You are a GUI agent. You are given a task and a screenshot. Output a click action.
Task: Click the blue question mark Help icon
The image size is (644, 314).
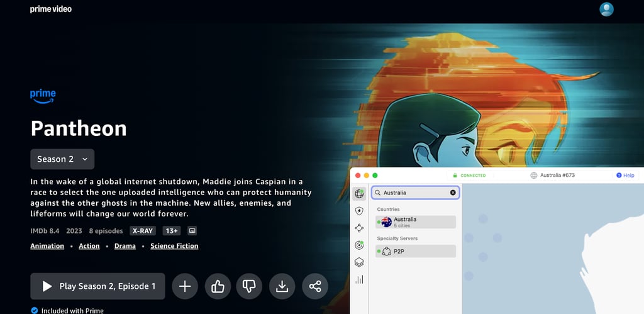coord(619,175)
